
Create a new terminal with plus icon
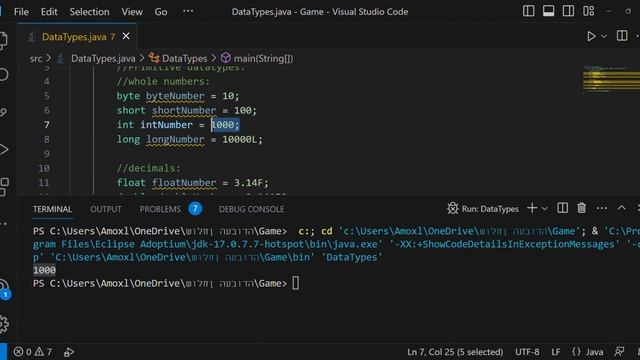[x=532, y=208]
